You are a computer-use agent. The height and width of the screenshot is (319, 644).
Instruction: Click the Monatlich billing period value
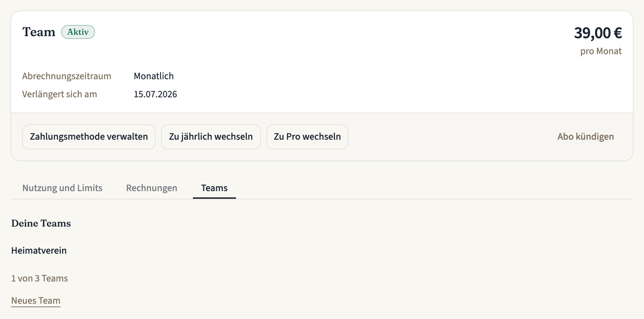(x=154, y=76)
